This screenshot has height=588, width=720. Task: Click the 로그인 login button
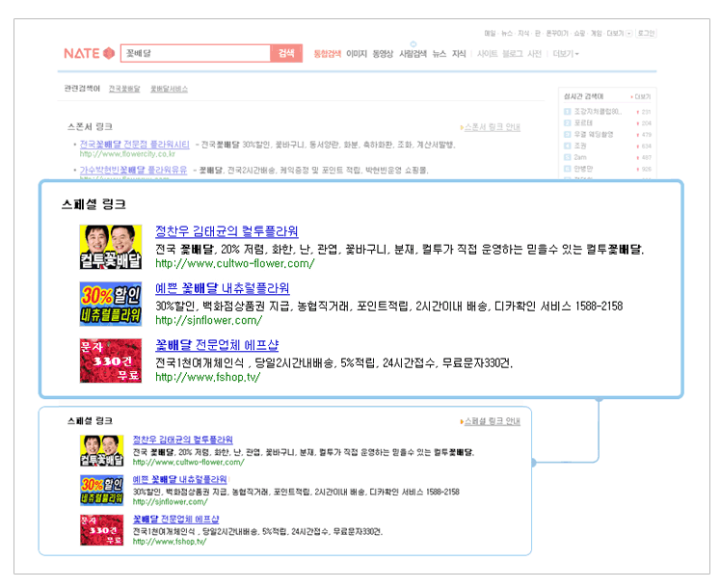[x=646, y=34]
